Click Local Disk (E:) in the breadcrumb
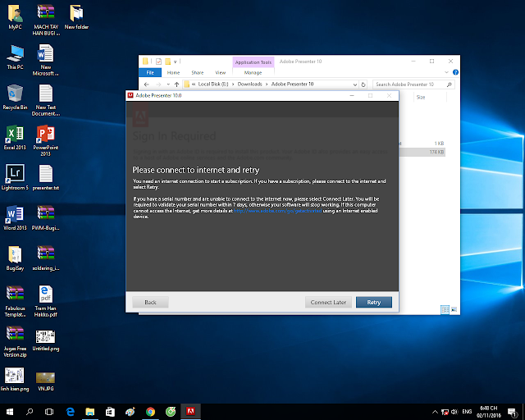525x420 pixels. tap(213, 84)
